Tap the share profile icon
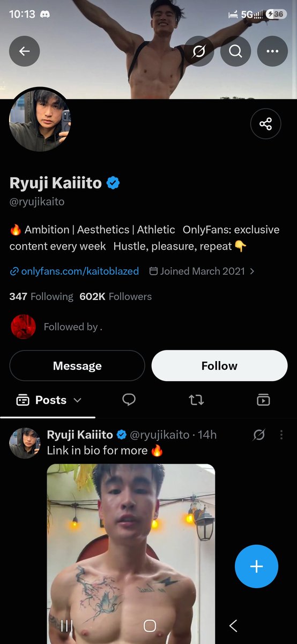This screenshot has width=297, height=644. 266,124
